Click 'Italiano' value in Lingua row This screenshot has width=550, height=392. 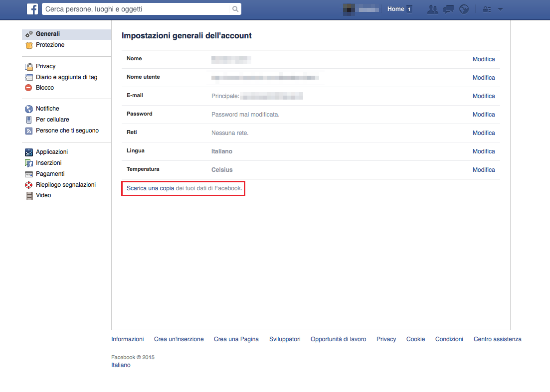coord(222,151)
